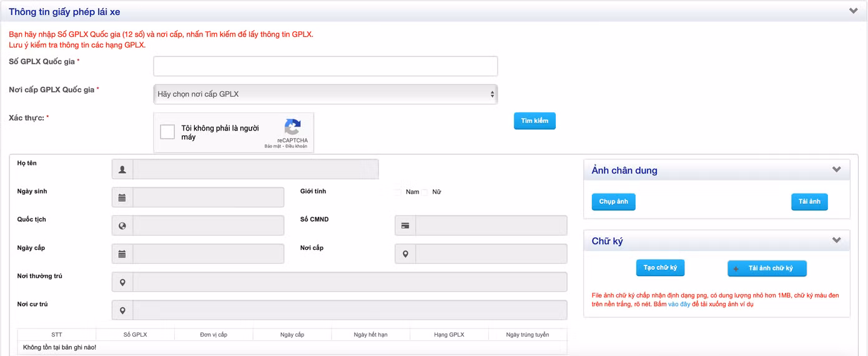
Task: Click the location pin icon for Nơi cấp
Action: 405,254
